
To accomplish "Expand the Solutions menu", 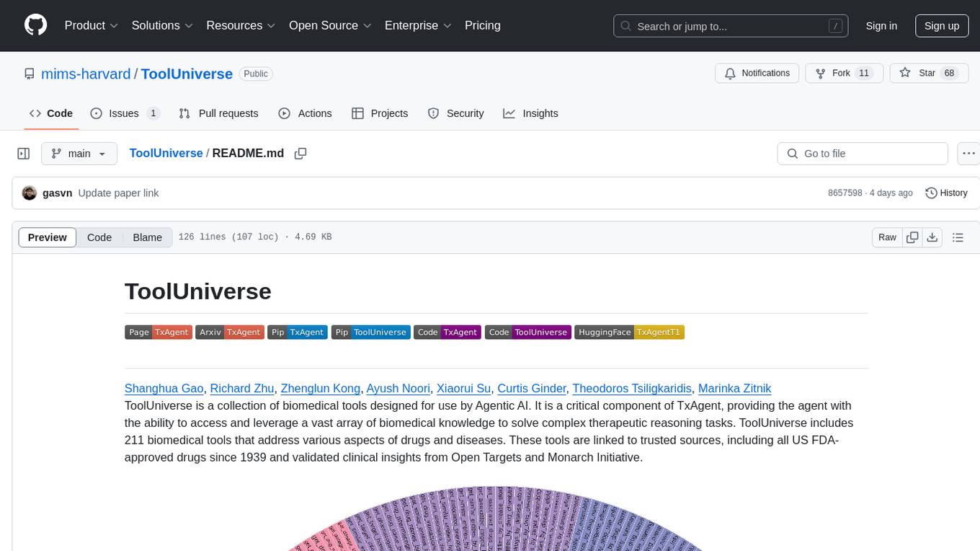I will point(162,25).
